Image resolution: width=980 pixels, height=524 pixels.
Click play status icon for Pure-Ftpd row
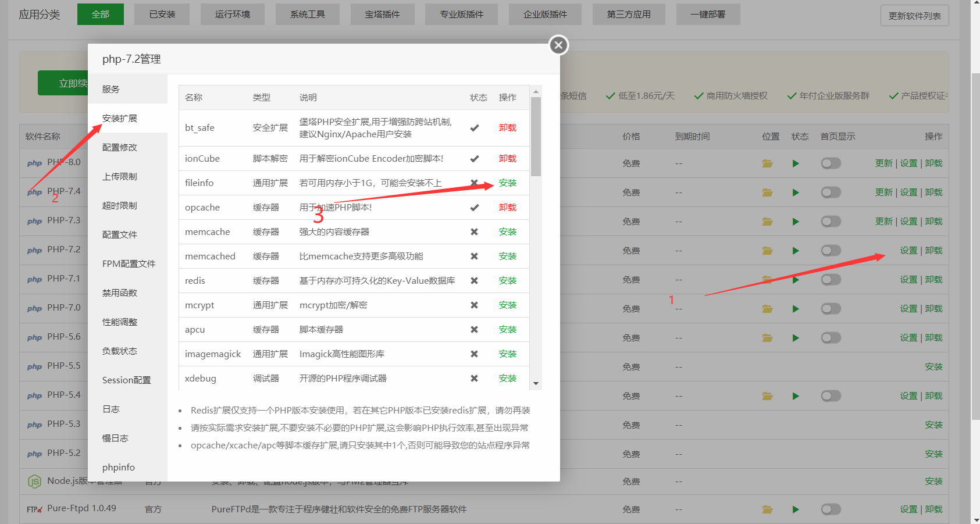click(796, 509)
